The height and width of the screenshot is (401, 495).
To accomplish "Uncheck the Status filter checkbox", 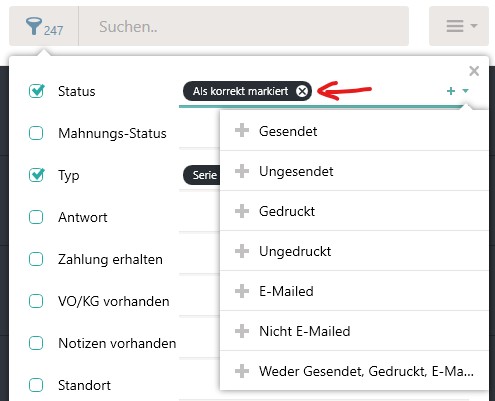I will (36, 91).
